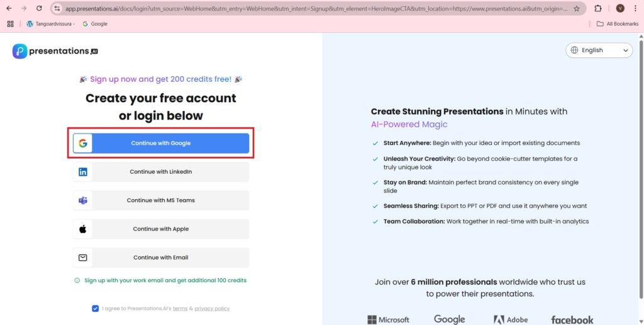
Task: Click the LinkedIn logo icon
Action: coord(83,172)
